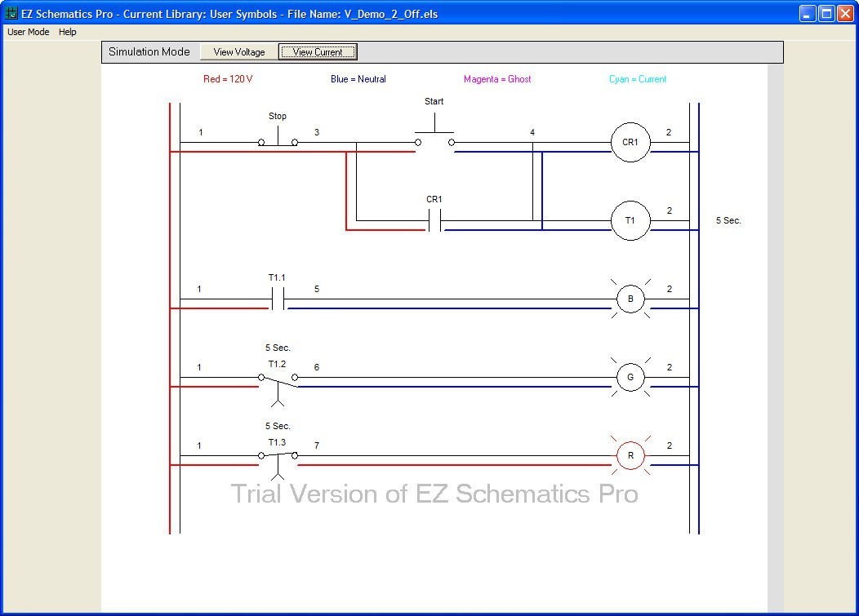Open the Help menu
The height and width of the screenshot is (616, 859).
click(67, 32)
